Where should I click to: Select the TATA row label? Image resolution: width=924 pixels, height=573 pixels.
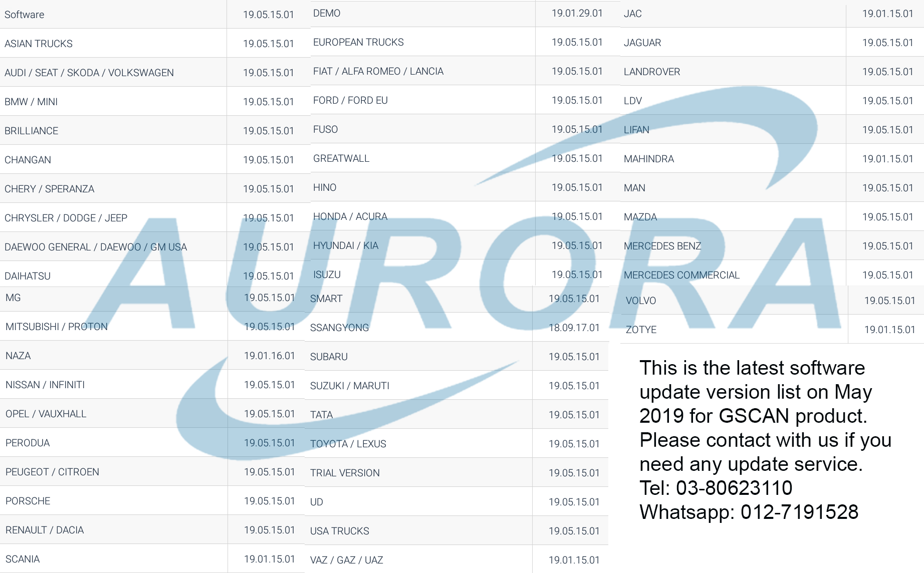(x=321, y=415)
